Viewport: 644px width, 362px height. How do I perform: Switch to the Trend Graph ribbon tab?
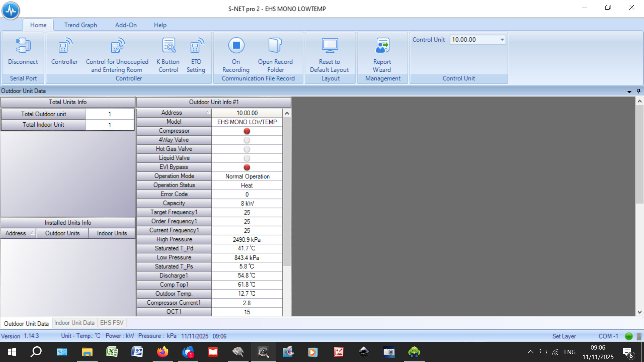point(80,25)
